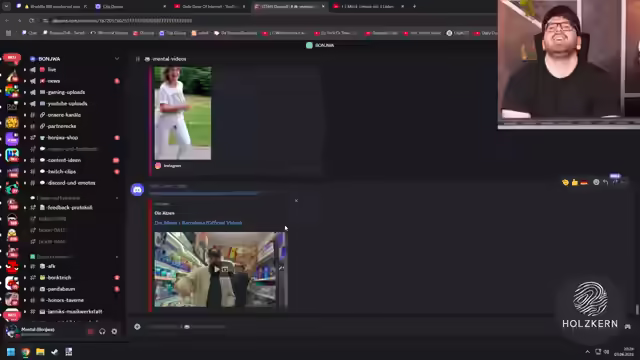Toggle microphone mute in user panel
Screen dimensions: 640x360
pyautogui.click(x=91, y=332)
